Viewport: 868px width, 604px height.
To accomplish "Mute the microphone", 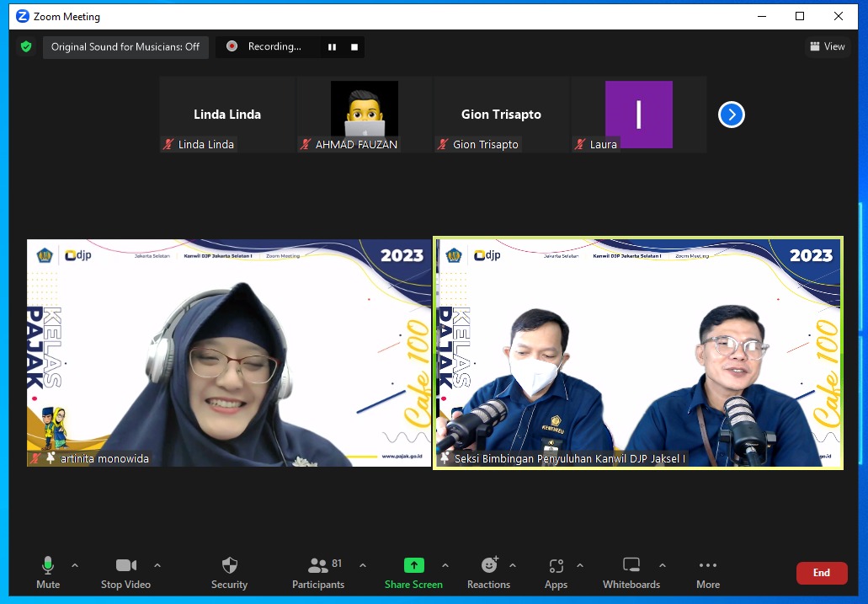I will 48,565.
